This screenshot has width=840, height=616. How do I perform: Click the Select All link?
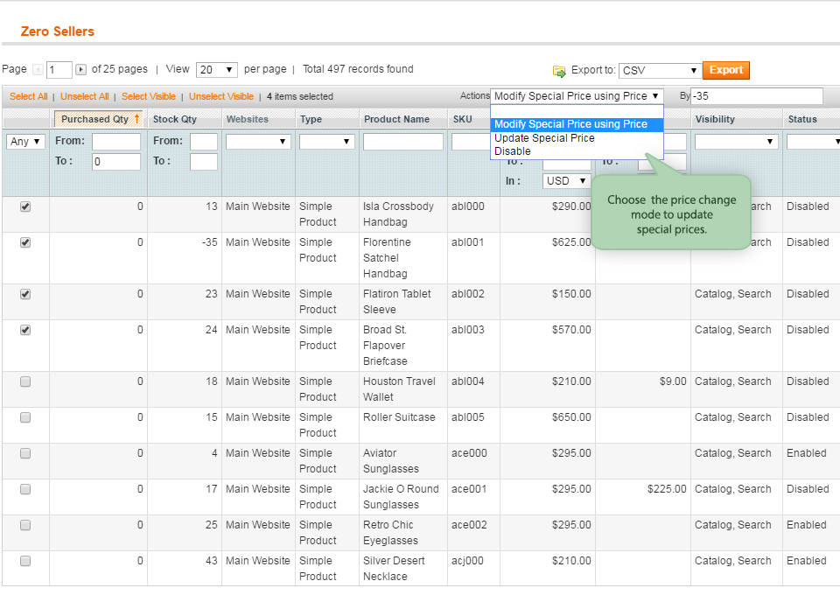(x=29, y=96)
